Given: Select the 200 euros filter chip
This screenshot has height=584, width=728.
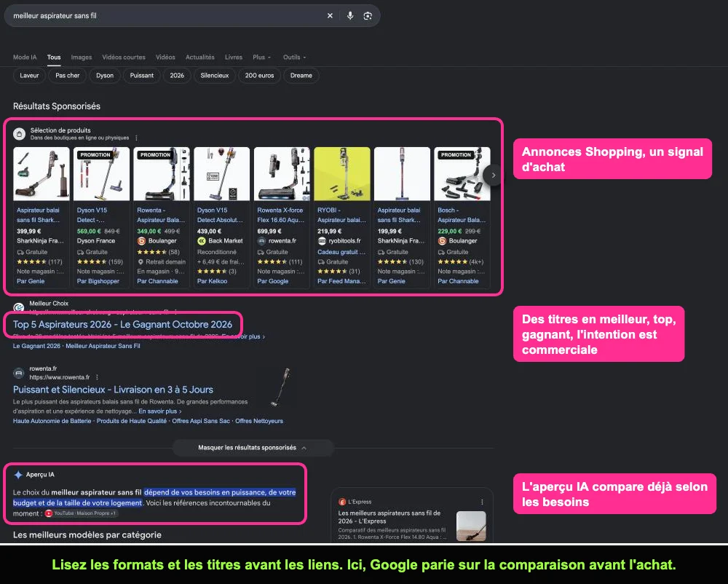Looking at the screenshot, I should point(260,75).
